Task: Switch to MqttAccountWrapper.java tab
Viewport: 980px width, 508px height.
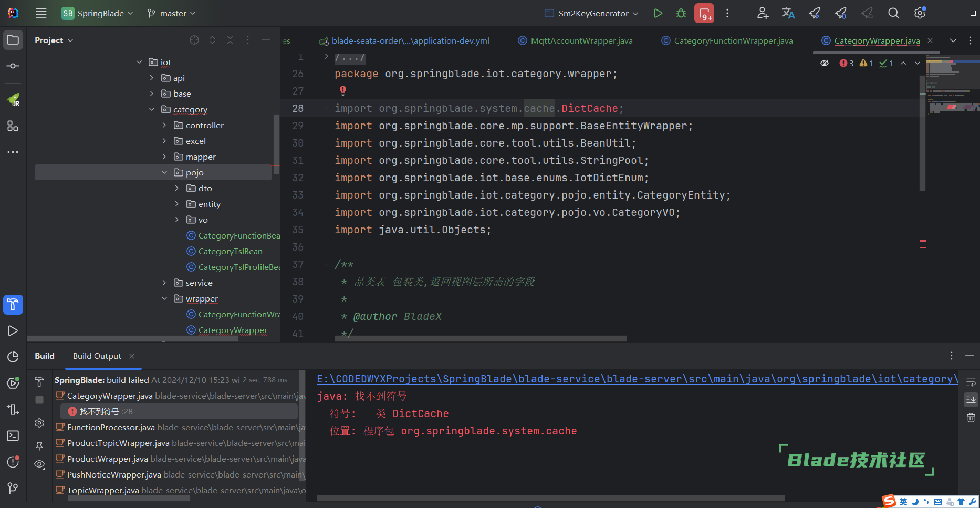Action: (576, 40)
